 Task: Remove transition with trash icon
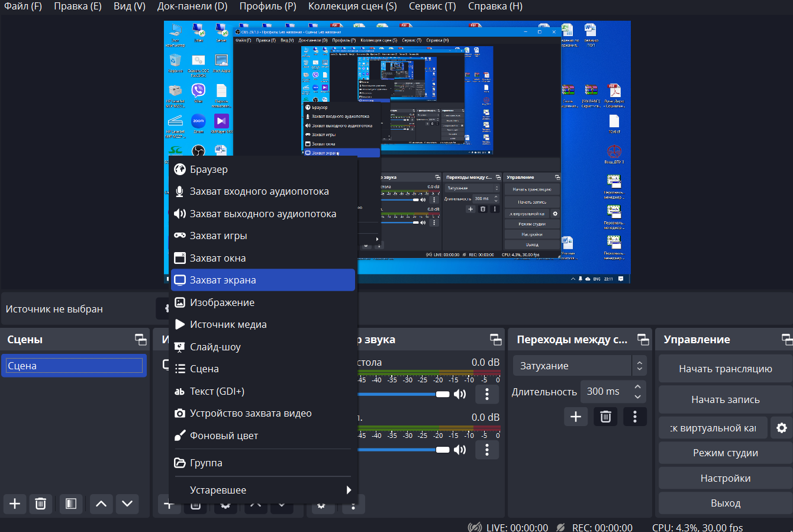pos(605,417)
